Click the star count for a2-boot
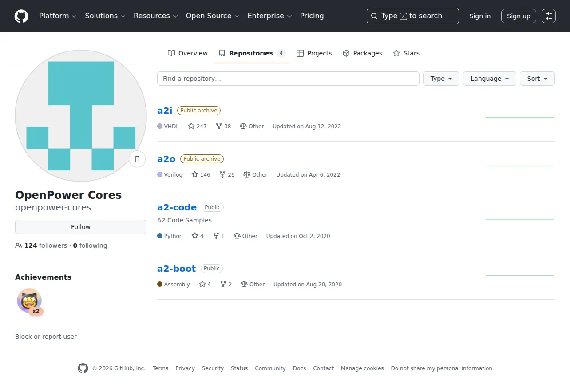Image resolution: width=570 pixels, height=392 pixels. click(205, 285)
